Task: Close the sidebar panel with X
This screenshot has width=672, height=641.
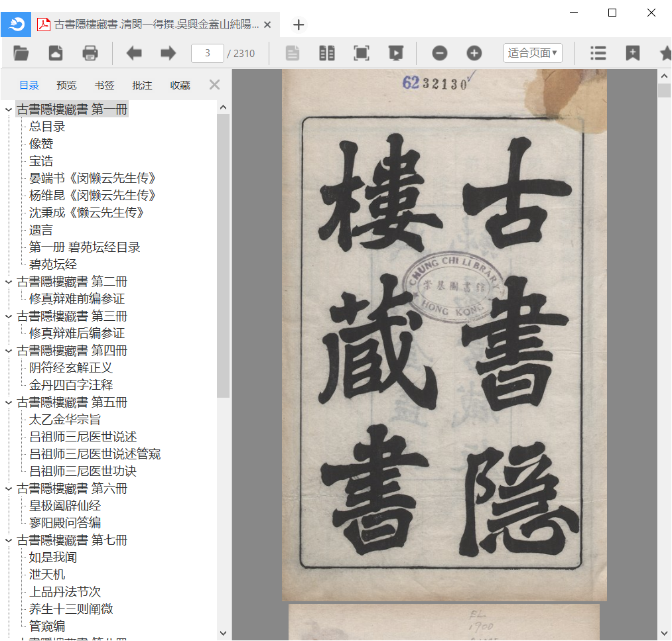Action: 214,85
